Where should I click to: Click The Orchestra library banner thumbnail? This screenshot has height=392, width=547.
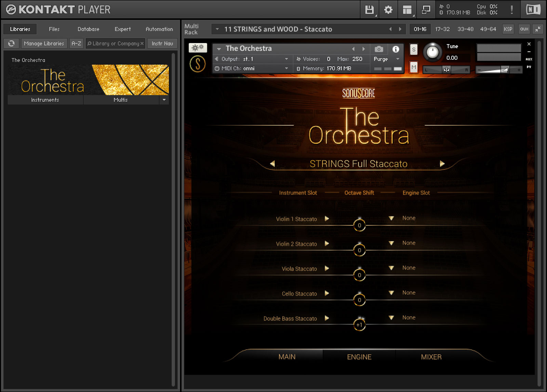[88, 80]
